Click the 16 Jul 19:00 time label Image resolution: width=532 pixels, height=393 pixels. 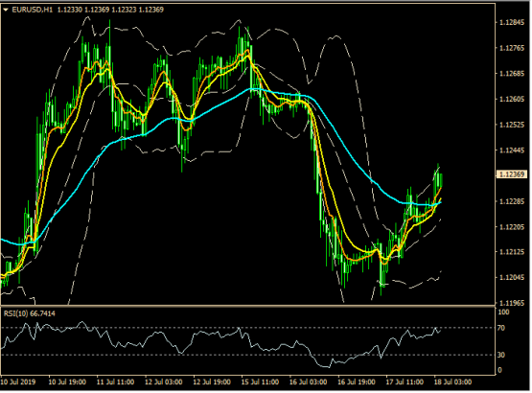pyautogui.click(x=357, y=382)
